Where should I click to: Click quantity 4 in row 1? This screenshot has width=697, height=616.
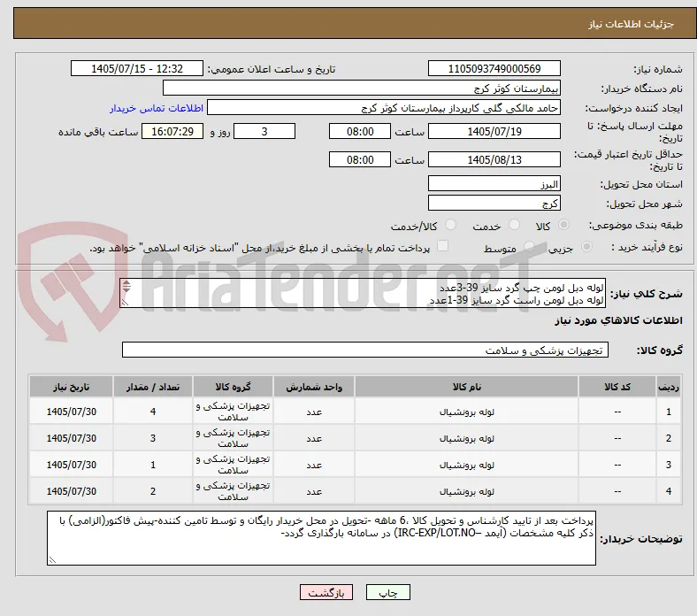pos(152,412)
